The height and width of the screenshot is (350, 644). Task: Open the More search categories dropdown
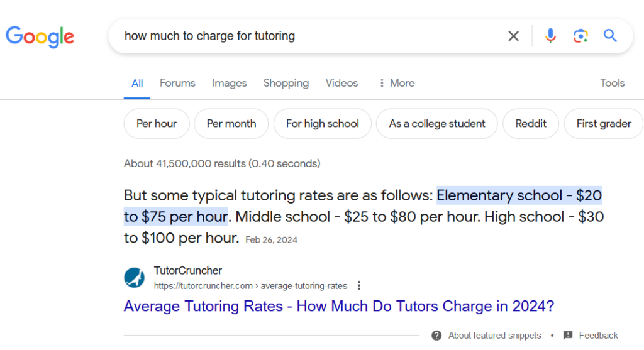tap(396, 83)
